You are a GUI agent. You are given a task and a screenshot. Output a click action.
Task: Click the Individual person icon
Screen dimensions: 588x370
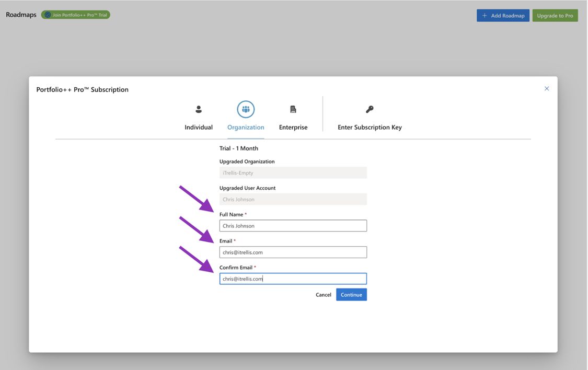199,109
